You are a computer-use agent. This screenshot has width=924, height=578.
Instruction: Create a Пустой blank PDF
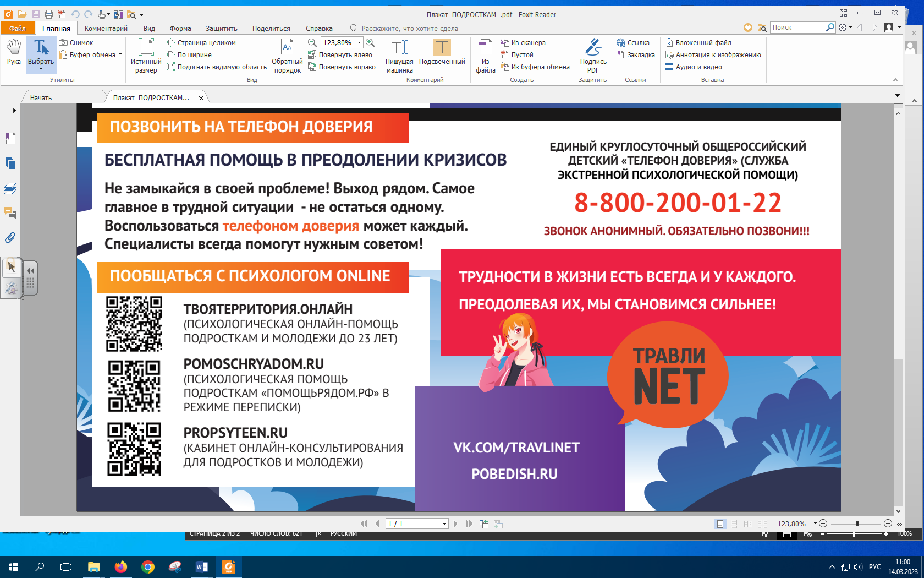coord(517,54)
